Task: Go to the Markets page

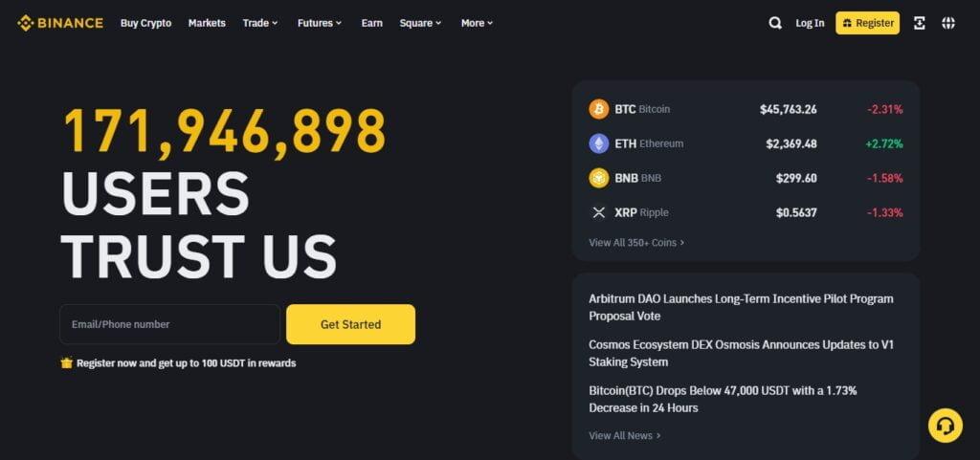Action: (x=207, y=23)
